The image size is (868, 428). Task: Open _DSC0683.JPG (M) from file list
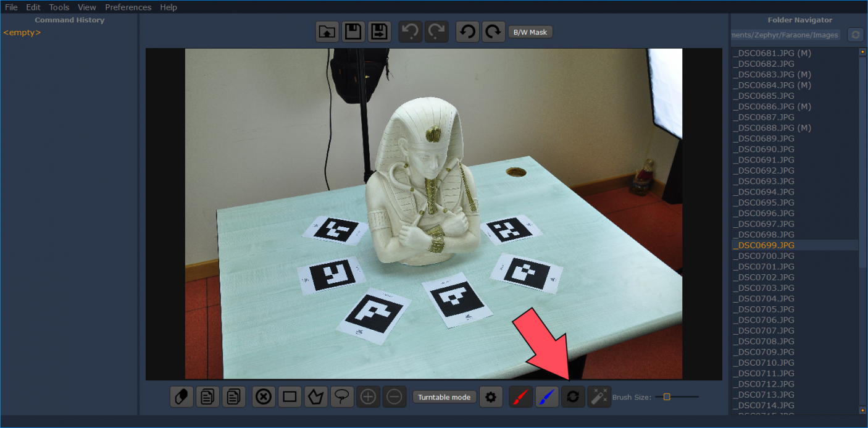[x=772, y=75]
